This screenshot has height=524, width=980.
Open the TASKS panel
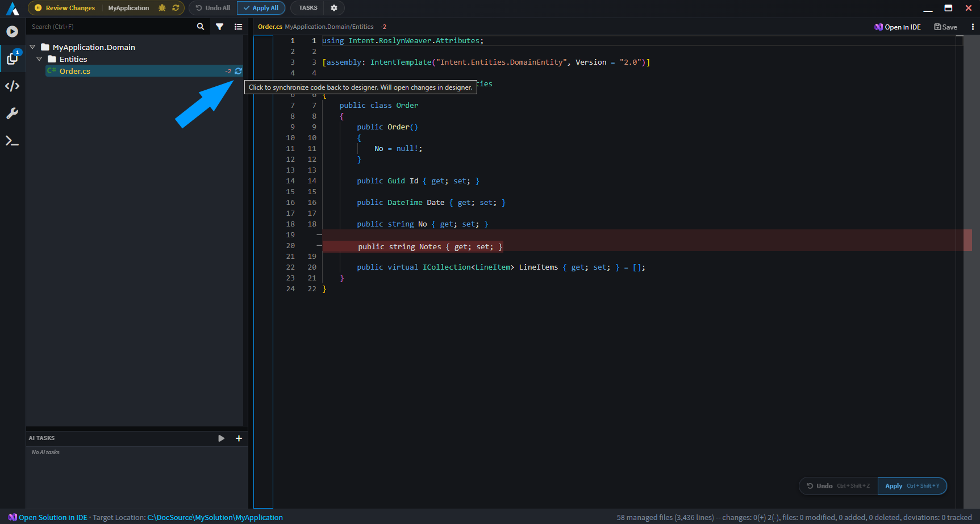308,8
